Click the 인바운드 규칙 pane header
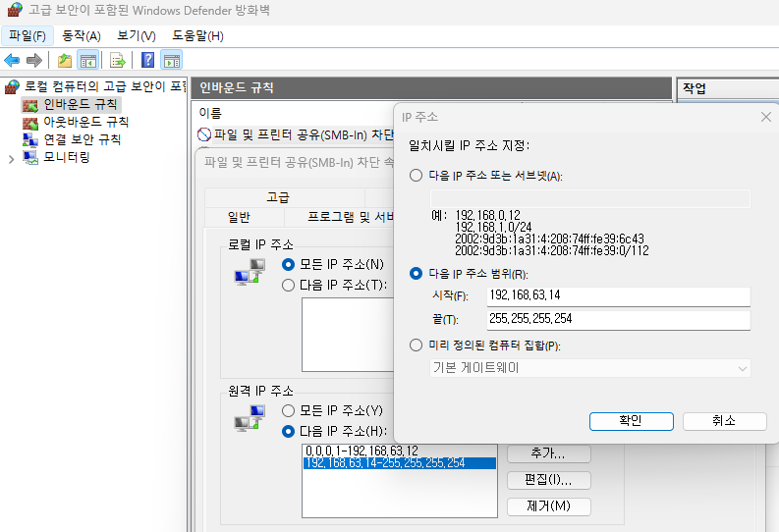779x532 pixels. pos(431,88)
